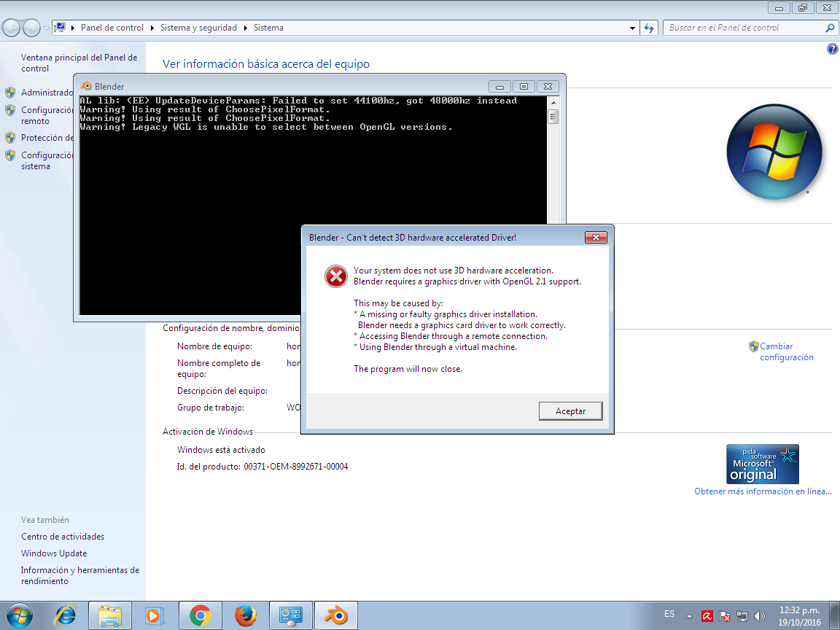840x630 pixels.
Task: Open recent pages dropdown beside nav arrows
Action: click(x=46, y=28)
